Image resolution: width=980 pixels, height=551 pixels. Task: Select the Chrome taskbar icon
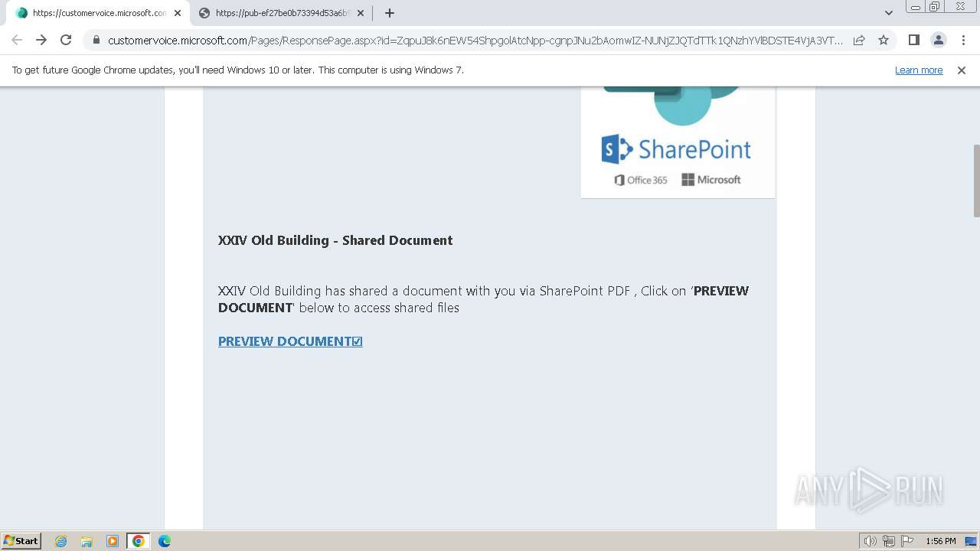point(139,541)
